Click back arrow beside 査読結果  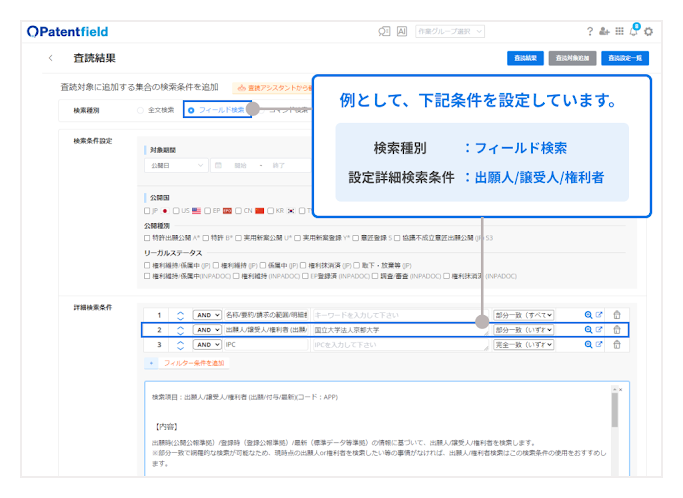pos(50,58)
